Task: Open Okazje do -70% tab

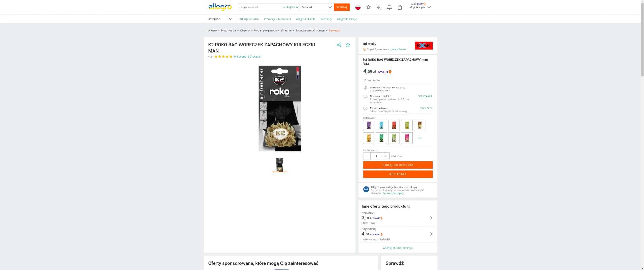Action: coord(249,19)
